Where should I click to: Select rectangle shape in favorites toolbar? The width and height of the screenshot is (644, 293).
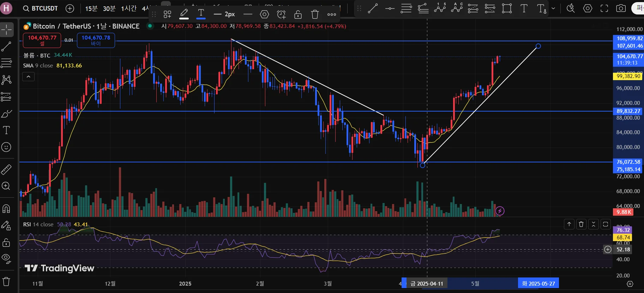coord(507,8)
